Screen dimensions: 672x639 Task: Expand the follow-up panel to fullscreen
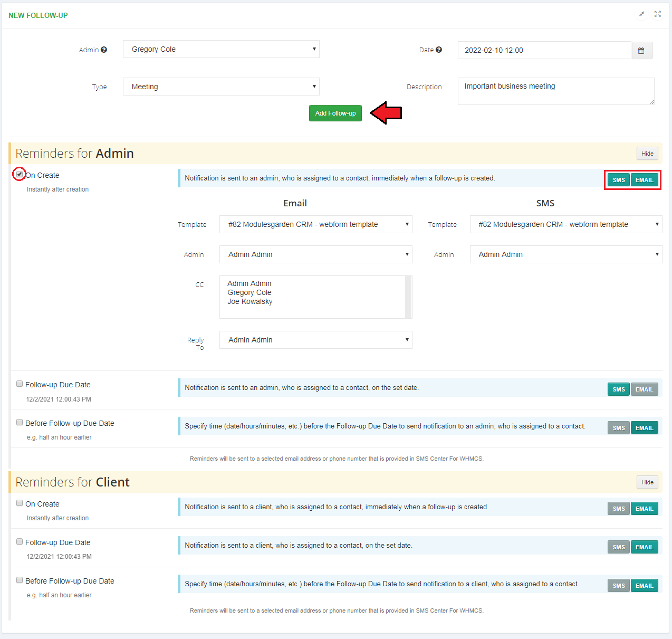click(658, 14)
